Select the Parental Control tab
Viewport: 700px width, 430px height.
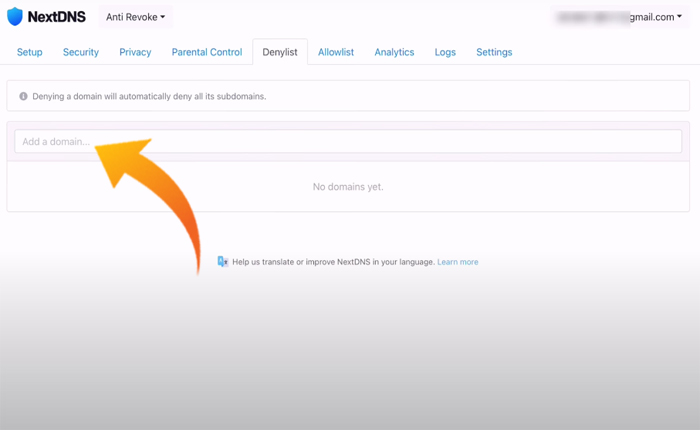tap(207, 52)
